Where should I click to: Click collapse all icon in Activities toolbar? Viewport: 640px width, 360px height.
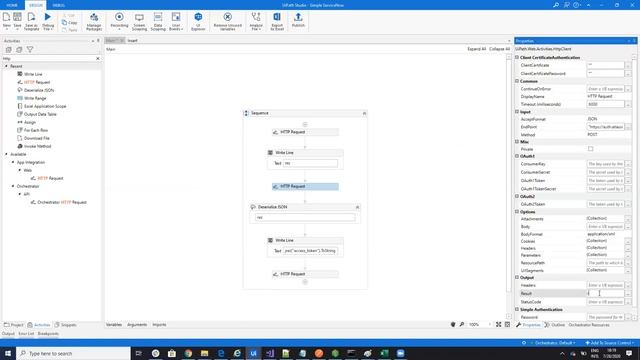tap(19, 49)
